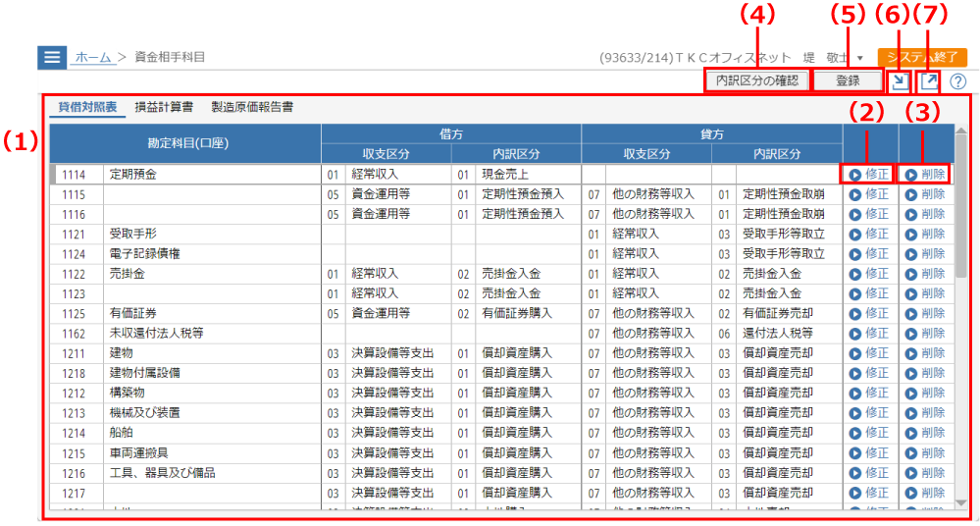
Task: Click the 勘定科目(口座) column header
Action: pos(185,144)
